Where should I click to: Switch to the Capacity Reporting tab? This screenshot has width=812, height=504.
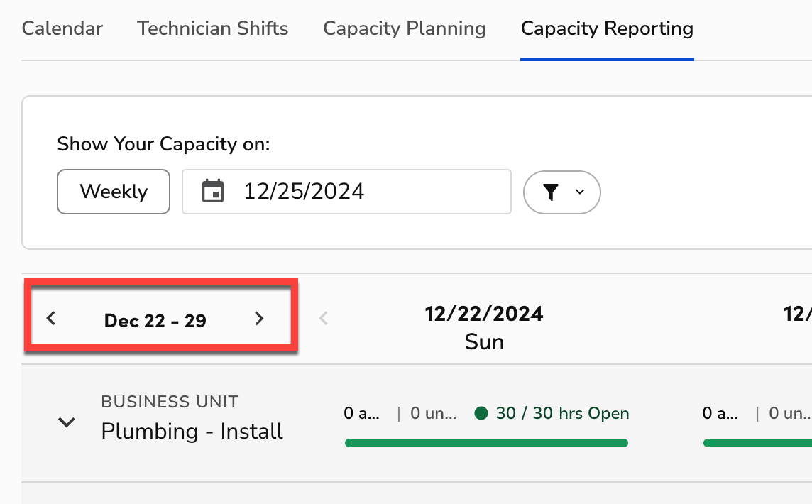[607, 28]
